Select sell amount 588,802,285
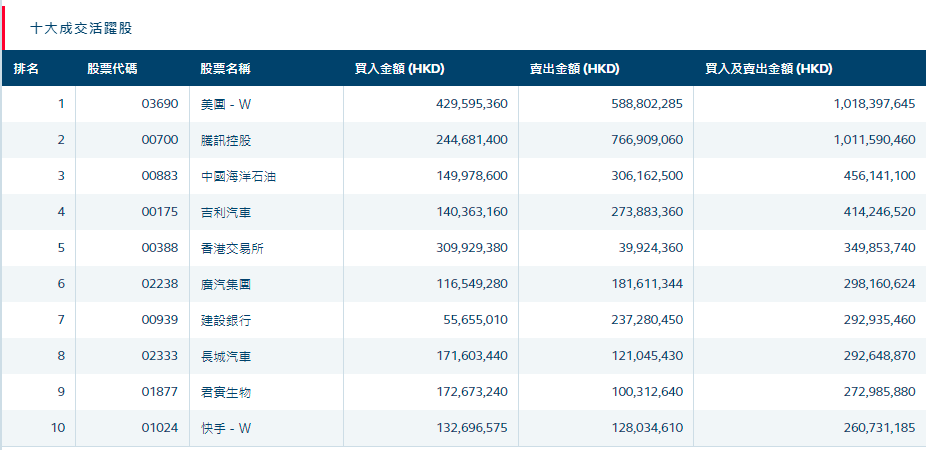Viewport: 926px width, 450px height. click(x=647, y=104)
